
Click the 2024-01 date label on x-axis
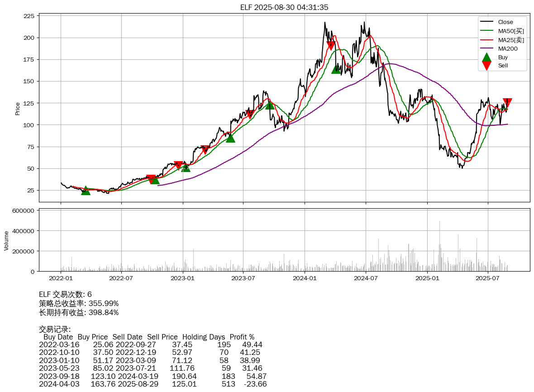coord(305,277)
